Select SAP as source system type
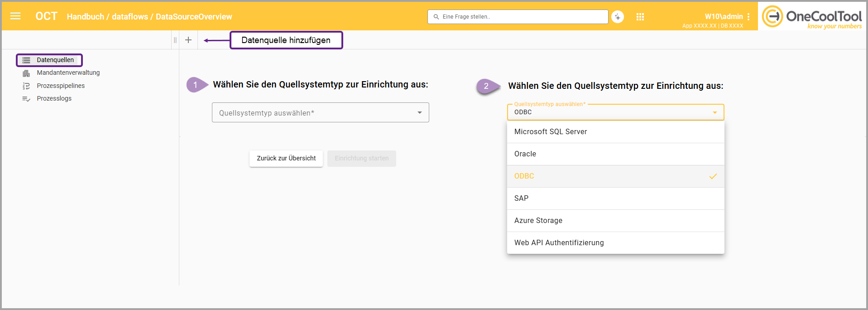The image size is (868, 310). [616, 199]
